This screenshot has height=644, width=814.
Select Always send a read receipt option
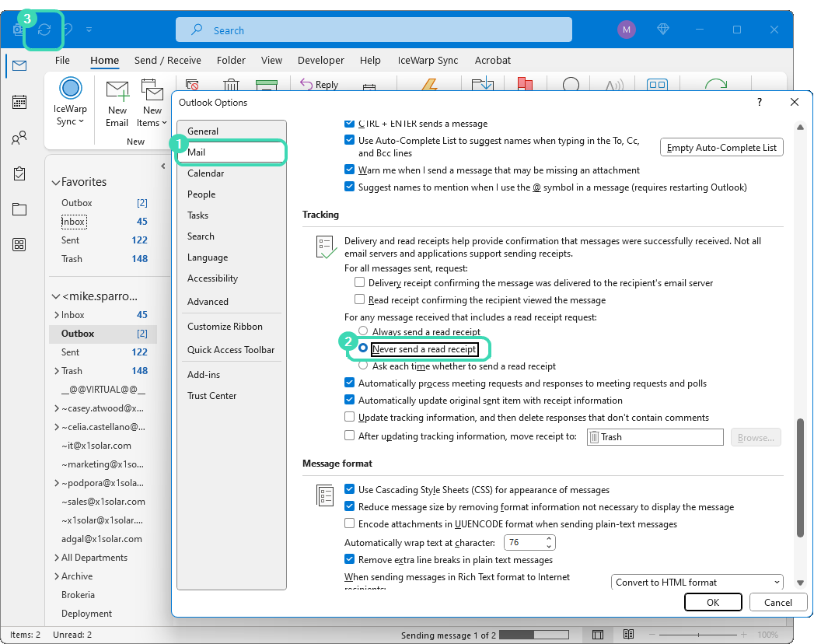(363, 332)
